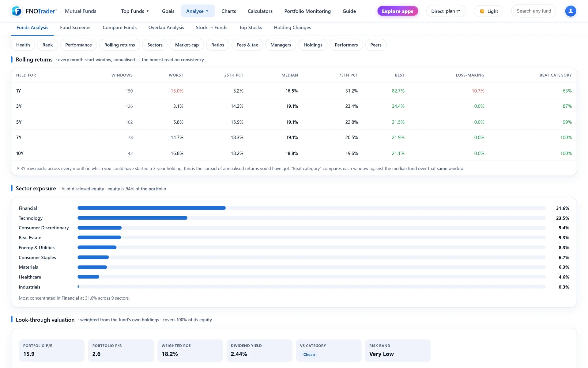
Task: Click the 82.7% best value in the 1Y row
Action: 398,91
